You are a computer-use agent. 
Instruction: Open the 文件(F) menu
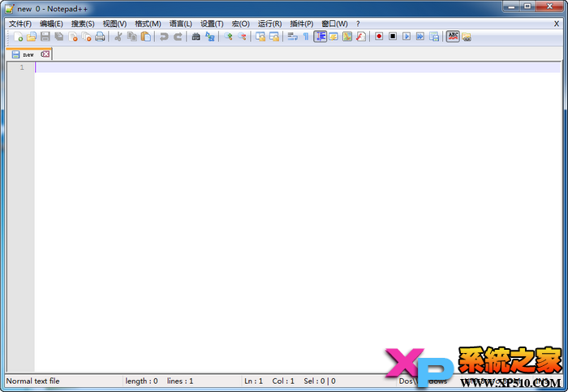point(20,24)
